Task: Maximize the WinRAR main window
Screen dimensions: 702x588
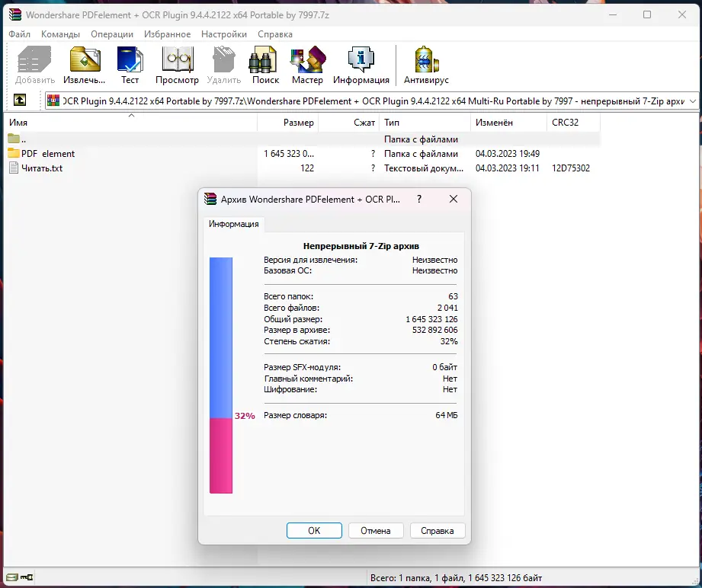Action: tap(647, 14)
